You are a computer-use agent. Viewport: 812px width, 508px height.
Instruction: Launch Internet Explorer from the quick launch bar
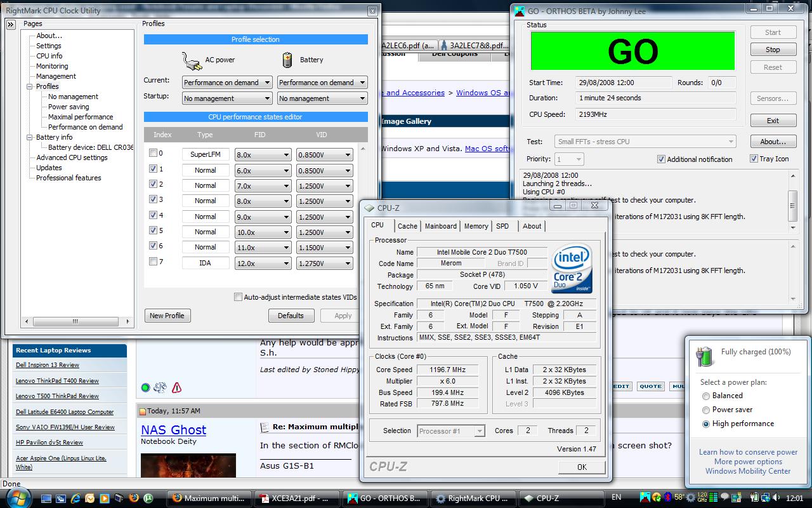(x=75, y=498)
